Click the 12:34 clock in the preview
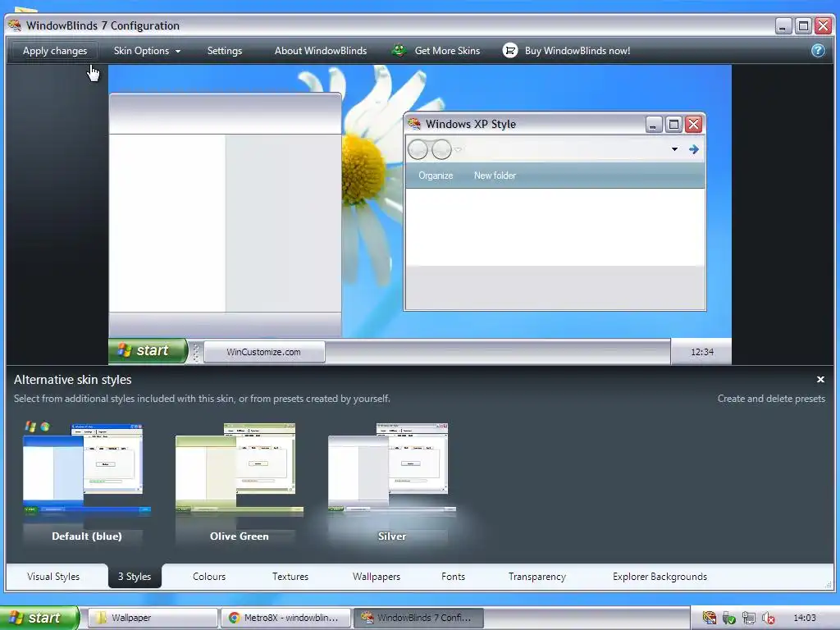 click(702, 352)
